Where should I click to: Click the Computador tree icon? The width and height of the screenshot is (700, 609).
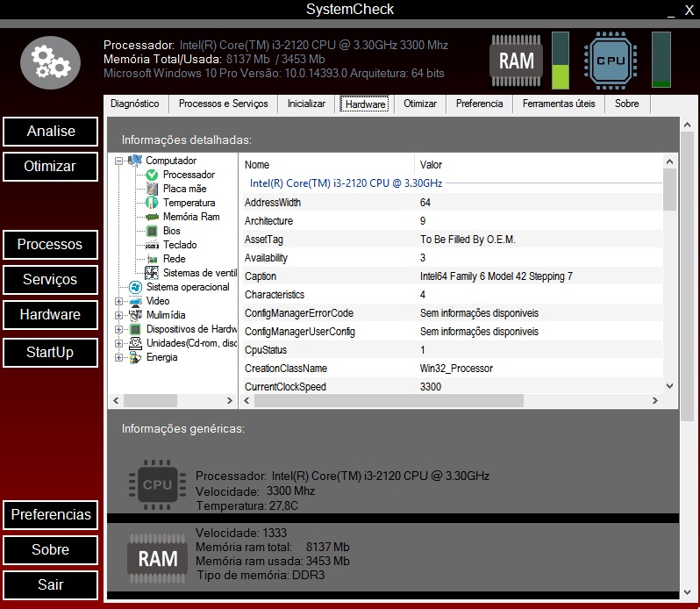(135, 161)
